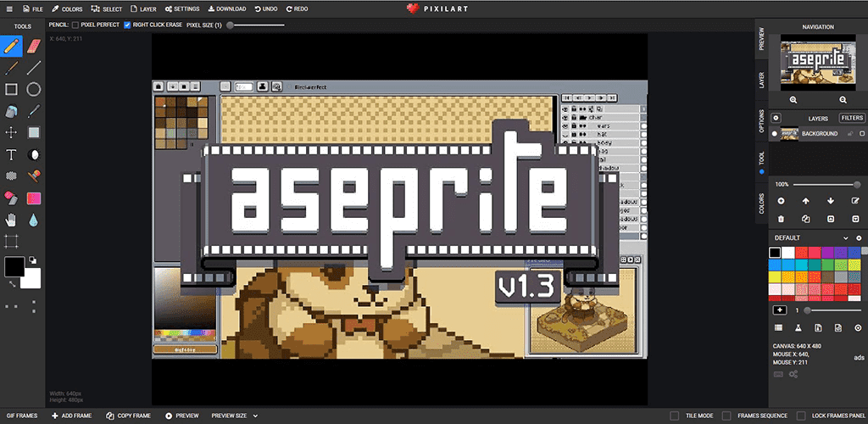Enable Tile Mode checkbox
The width and height of the screenshot is (868, 424).
[674, 416]
